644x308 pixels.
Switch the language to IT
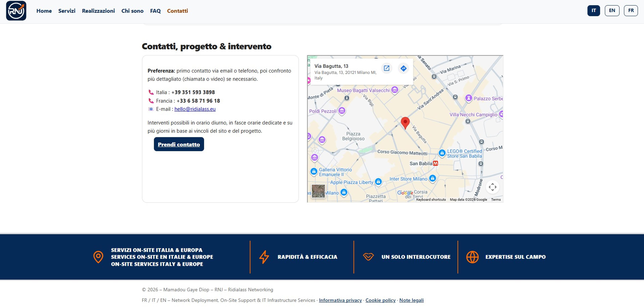(x=594, y=11)
